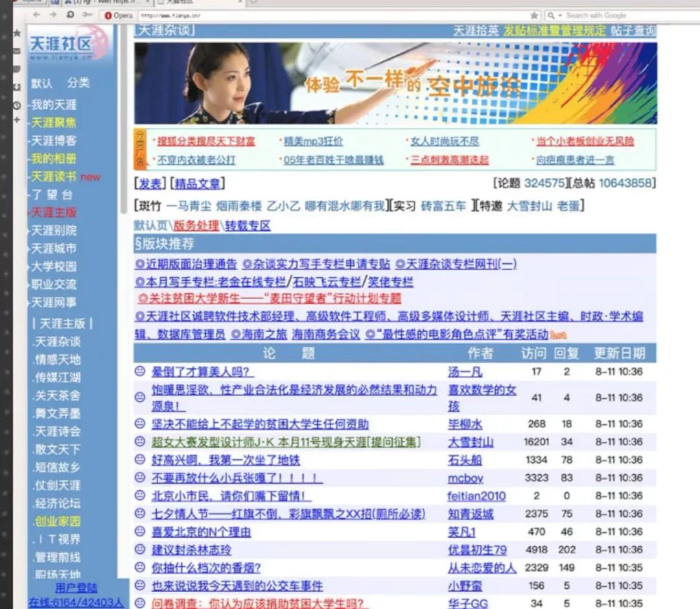Click the smiley icon beside 北京小市民 thread
Viewport: 700px width, 609px height.
pyautogui.click(x=140, y=495)
